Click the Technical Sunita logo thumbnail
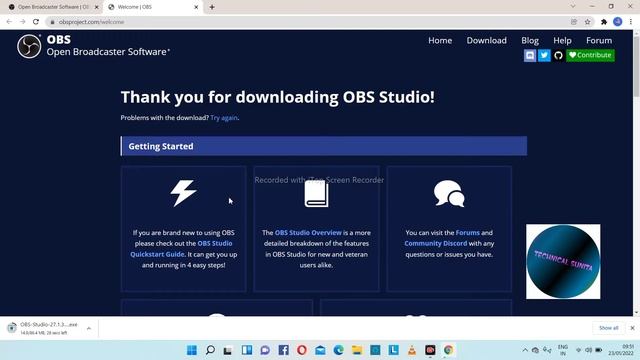This screenshot has width=640, height=360. [x=563, y=261]
